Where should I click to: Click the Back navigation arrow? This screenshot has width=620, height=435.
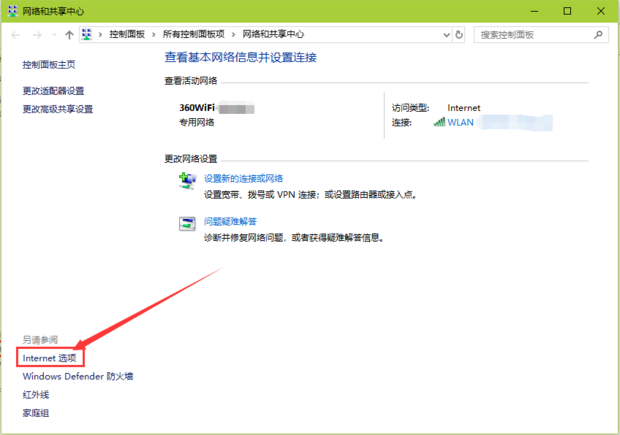click(x=16, y=34)
